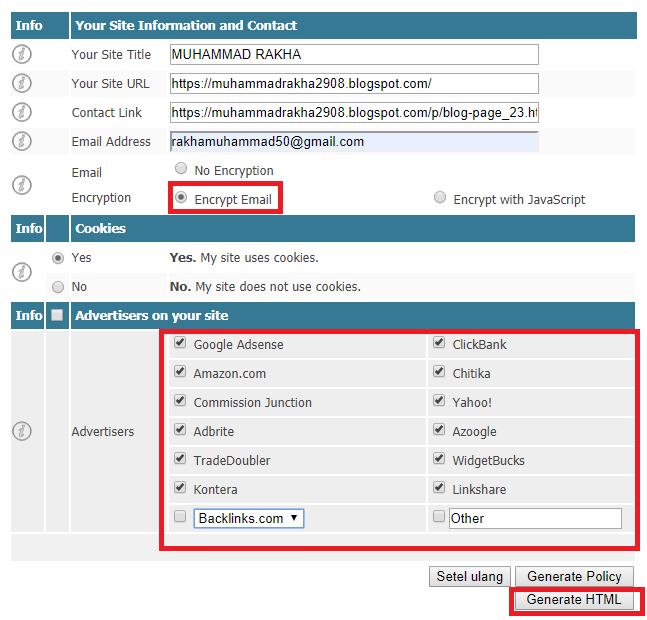This screenshot has height=620, width=647.
Task: Click 'No. My site does not use cookies.' text
Action: tap(265, 287)
